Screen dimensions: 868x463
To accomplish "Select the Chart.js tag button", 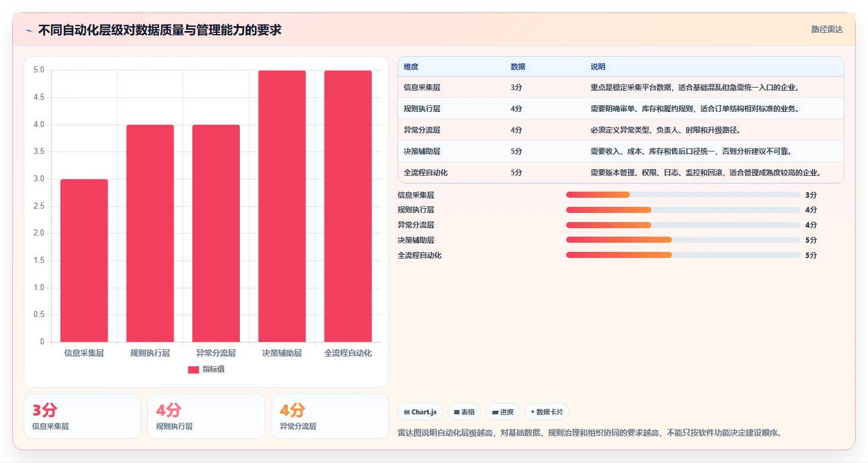I will click(420, 412).
